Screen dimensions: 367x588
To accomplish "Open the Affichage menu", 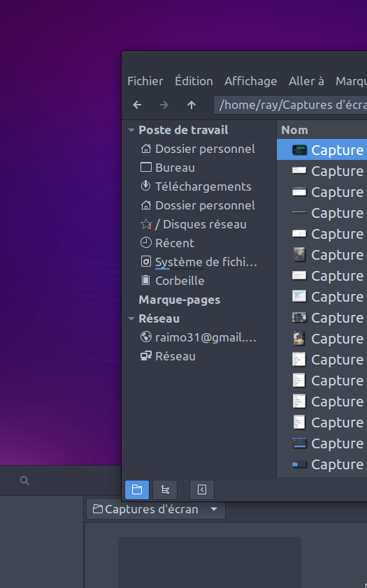I will (251, 81).
